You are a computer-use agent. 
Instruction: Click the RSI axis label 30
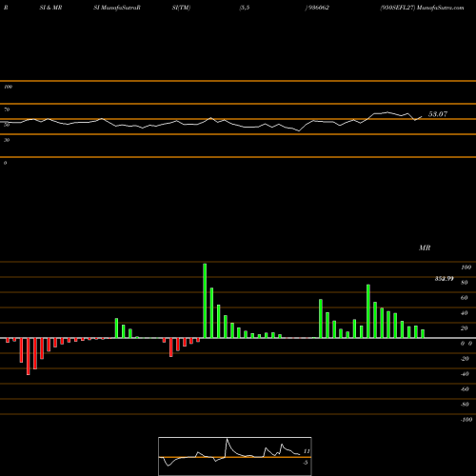(7, 140)
